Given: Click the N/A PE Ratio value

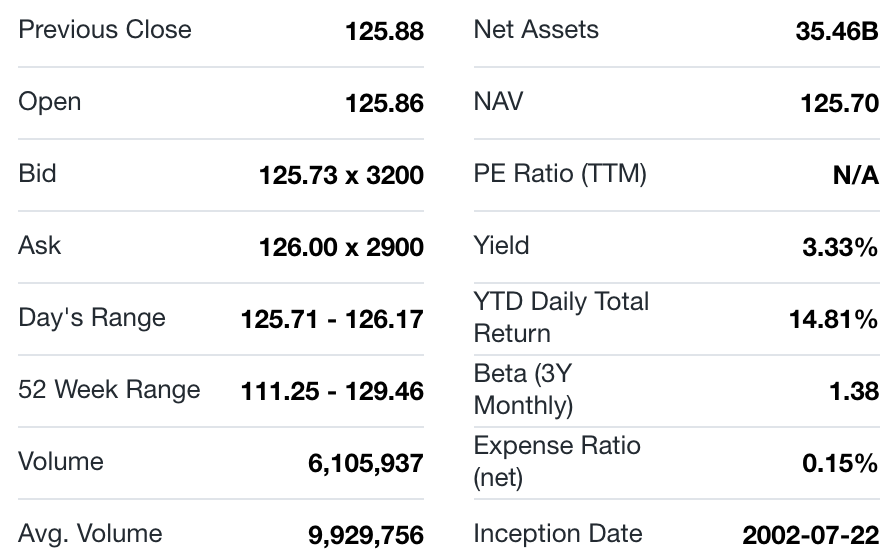Looking at the screenshot, I should coord(855,175).
